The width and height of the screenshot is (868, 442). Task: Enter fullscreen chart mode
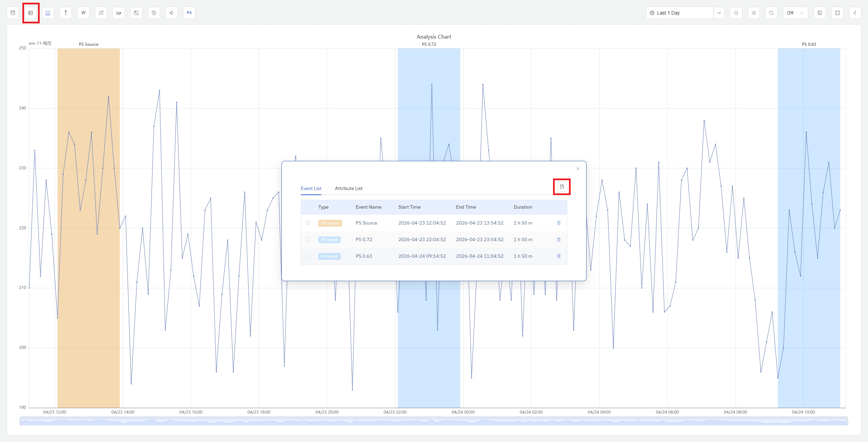click(x=837, y=13)
